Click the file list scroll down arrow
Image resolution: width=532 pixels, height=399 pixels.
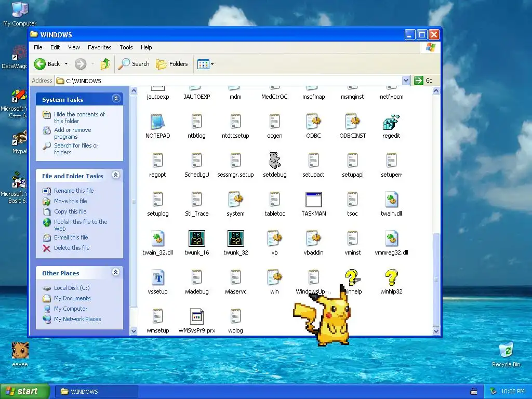[x=436, y=331]
